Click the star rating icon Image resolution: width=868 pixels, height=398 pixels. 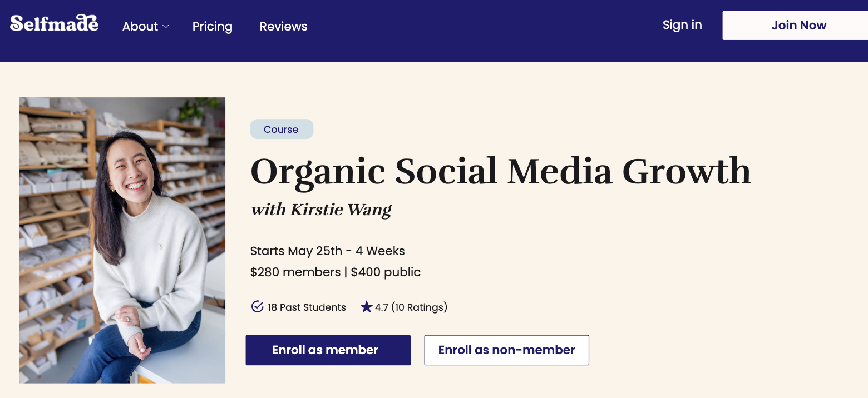pos(366,307)
